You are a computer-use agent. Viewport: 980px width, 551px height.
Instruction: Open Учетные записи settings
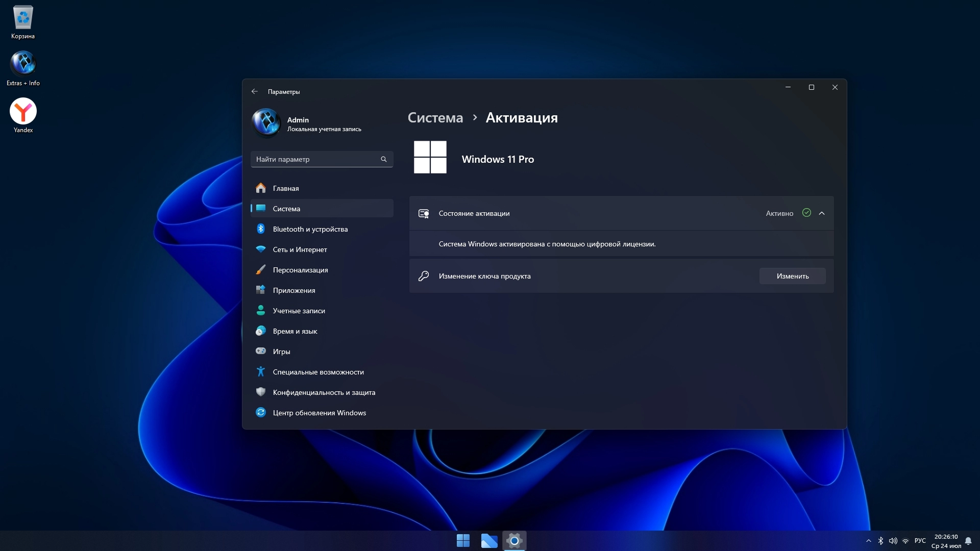pos(299,311)
